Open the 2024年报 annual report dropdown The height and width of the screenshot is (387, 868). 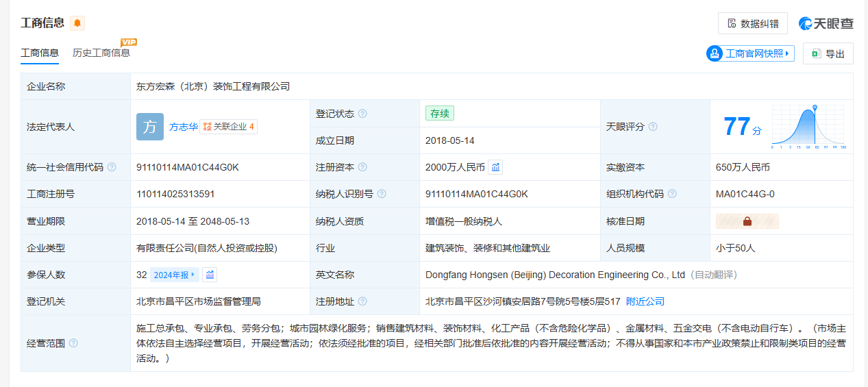tap(175, 275)
